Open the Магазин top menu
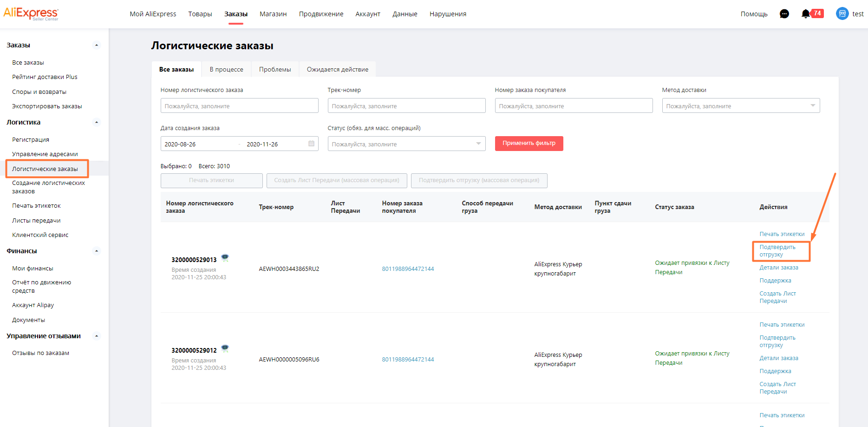 pyautogui.click(x=273, y=14)
